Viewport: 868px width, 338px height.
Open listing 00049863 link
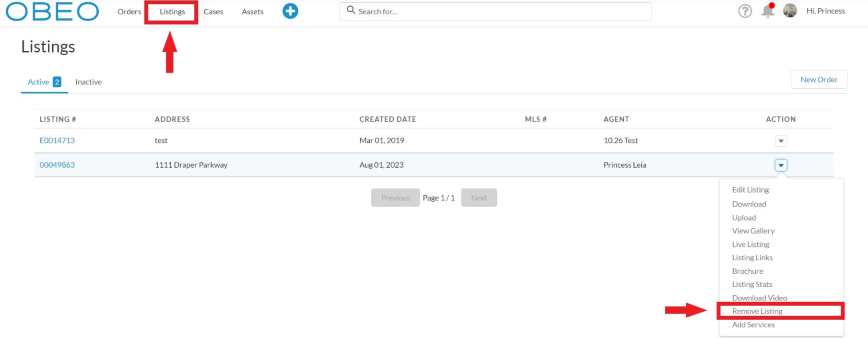point(57,165)
